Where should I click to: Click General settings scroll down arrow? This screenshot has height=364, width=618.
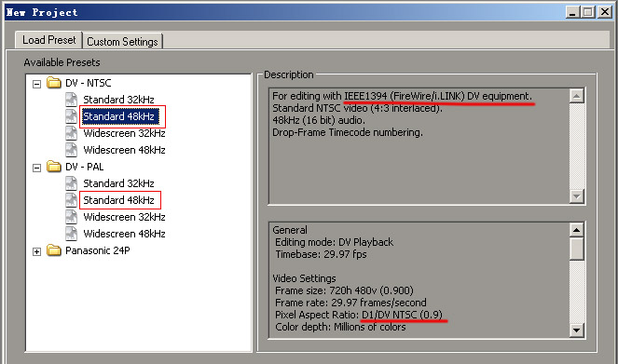tap(577, 330)
